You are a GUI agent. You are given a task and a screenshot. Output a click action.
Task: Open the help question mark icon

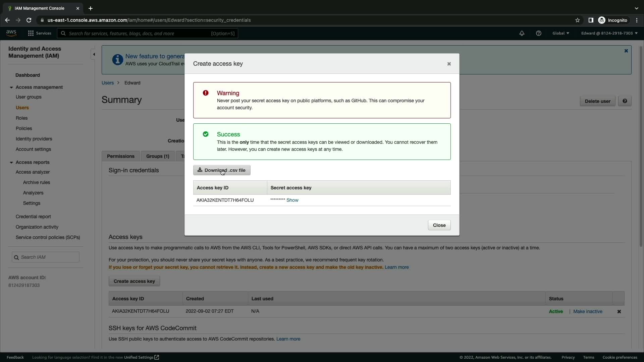pyautogui.click(x=538, y=33)
